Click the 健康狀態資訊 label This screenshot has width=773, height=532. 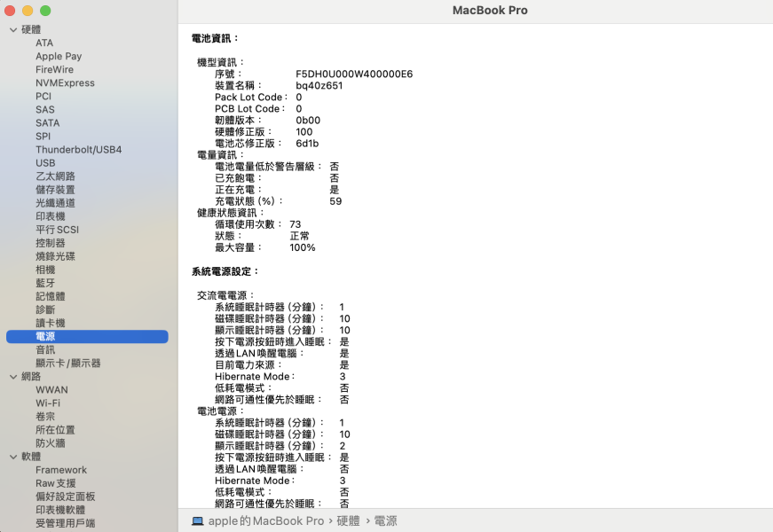(231, 213)
